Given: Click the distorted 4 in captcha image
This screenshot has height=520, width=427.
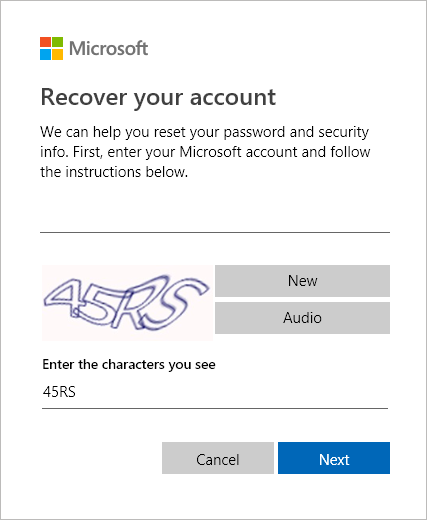Looking at the screenshot, I should click(64, 297).
